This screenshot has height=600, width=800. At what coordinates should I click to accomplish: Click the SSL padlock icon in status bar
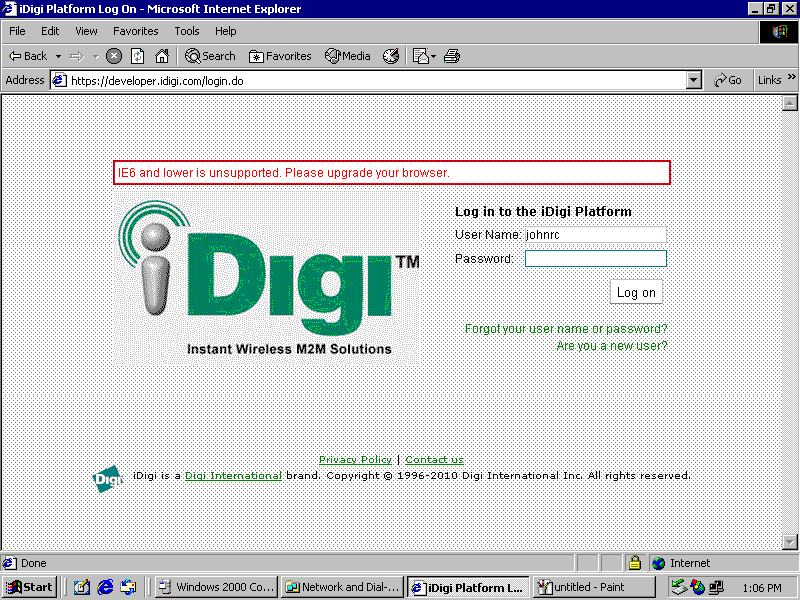tap(634, 563)
